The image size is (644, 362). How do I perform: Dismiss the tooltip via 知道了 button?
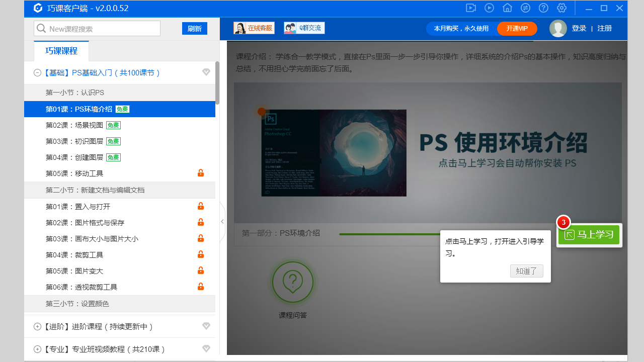pyautogui.click(x=526, y=271)
